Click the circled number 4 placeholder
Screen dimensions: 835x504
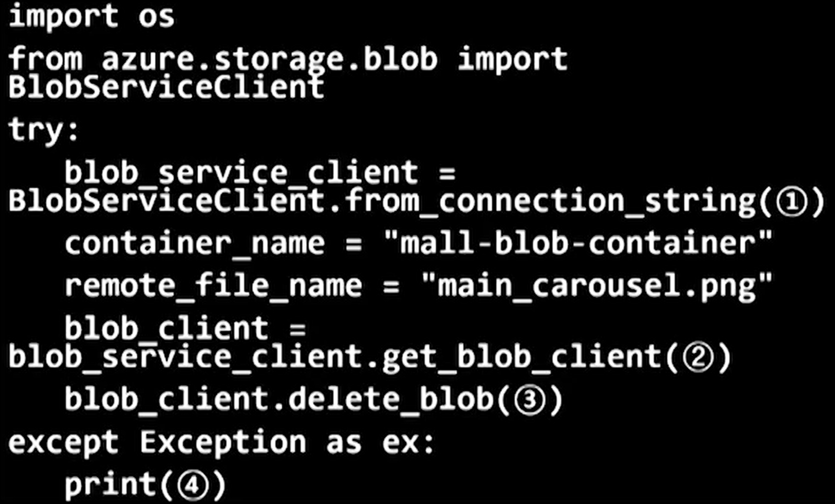(193, 486)
